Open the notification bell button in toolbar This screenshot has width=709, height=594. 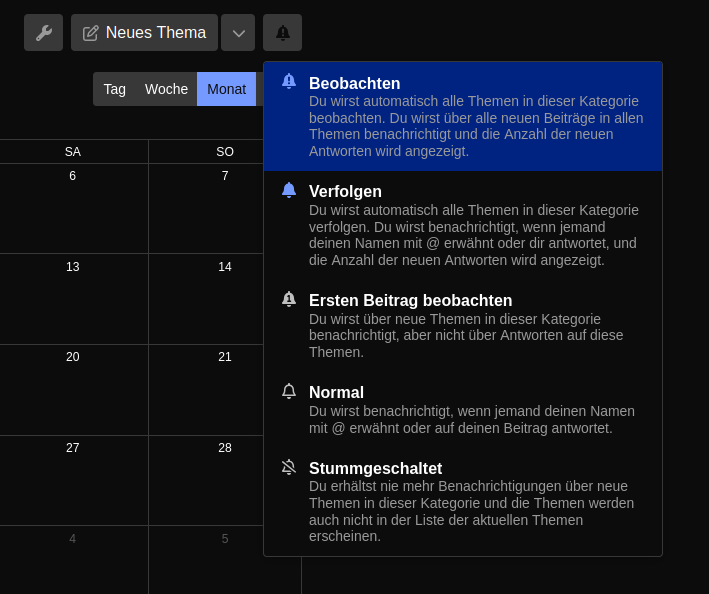(x=282, y=33)
